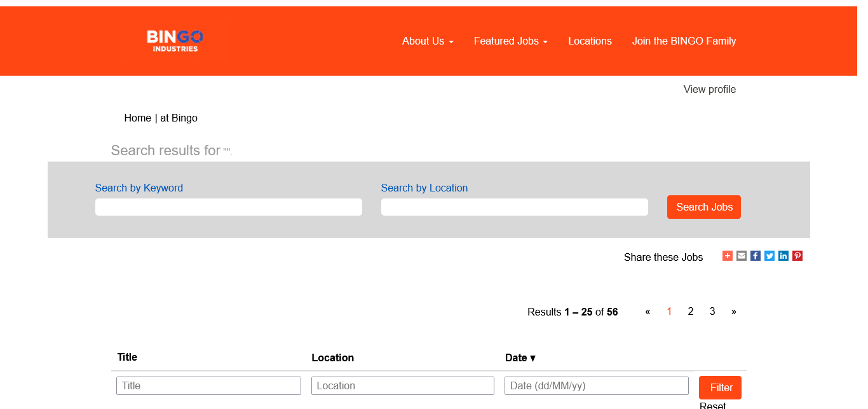Share these jobs on Twitter
Screen dimensions: 868x409
pyautogui.click(x=770, y=256)
